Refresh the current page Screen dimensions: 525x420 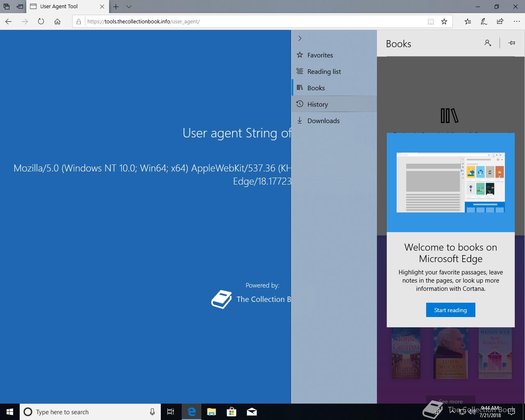pyautogui.click(x=41, y=21)
